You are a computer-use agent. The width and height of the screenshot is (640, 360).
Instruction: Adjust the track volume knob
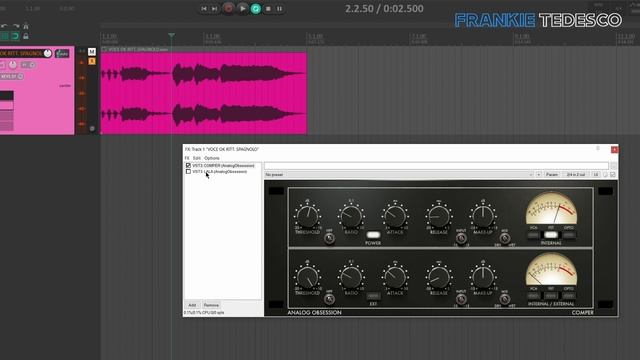coord(47,53)
